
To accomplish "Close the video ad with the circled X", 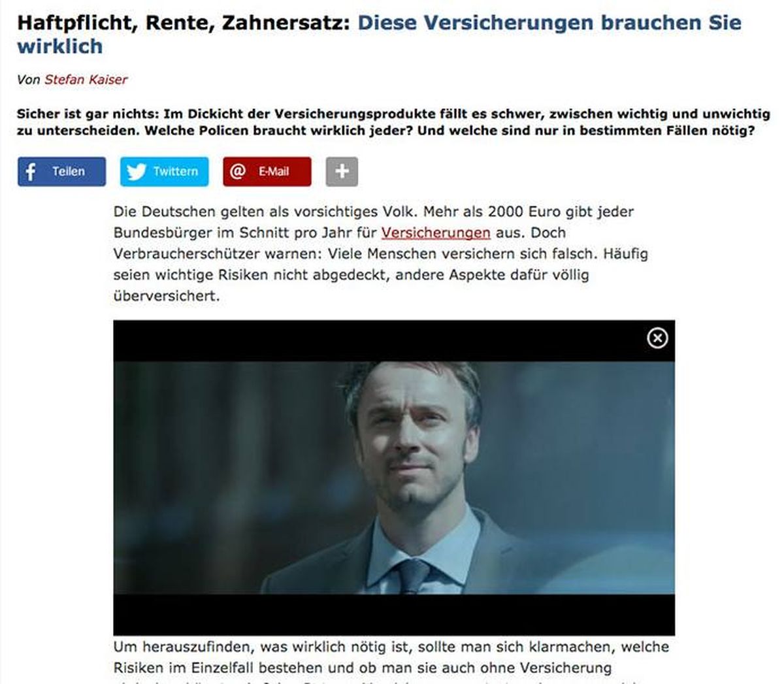I will (x=657, y=338).
